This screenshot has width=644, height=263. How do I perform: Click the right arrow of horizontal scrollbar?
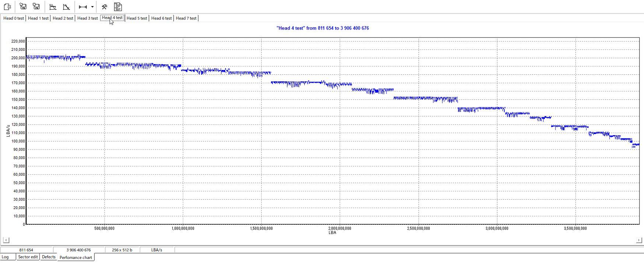[x=638, y=240]
